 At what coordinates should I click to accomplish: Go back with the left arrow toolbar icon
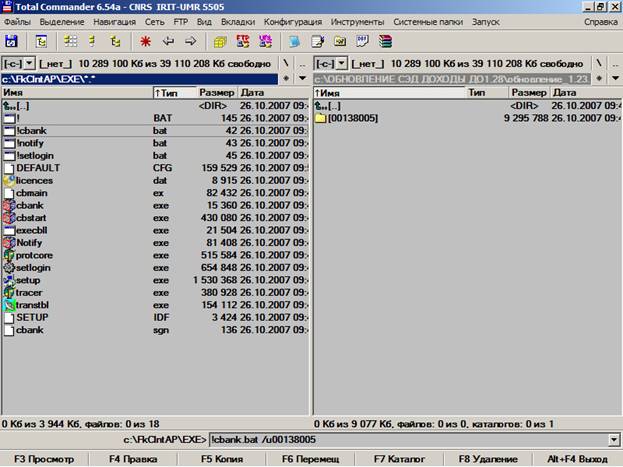pyautogui.click(x=168, y=41)
